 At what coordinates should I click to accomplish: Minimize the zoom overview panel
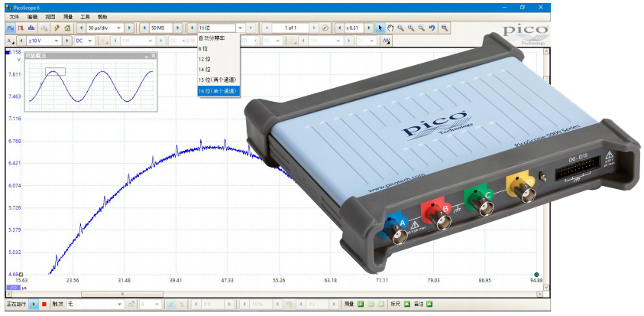[146, 56]
